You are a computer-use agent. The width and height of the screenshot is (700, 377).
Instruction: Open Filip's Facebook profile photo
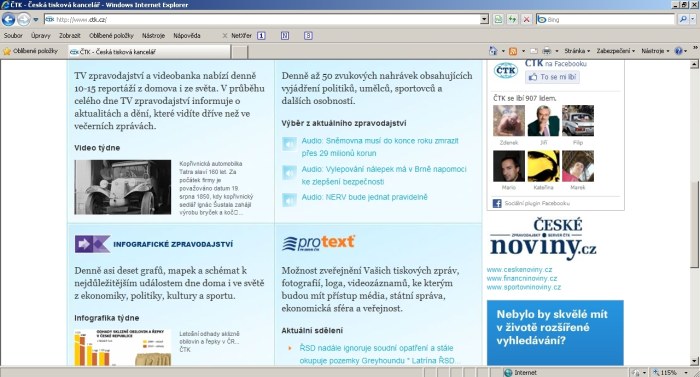tap(578, 121)
